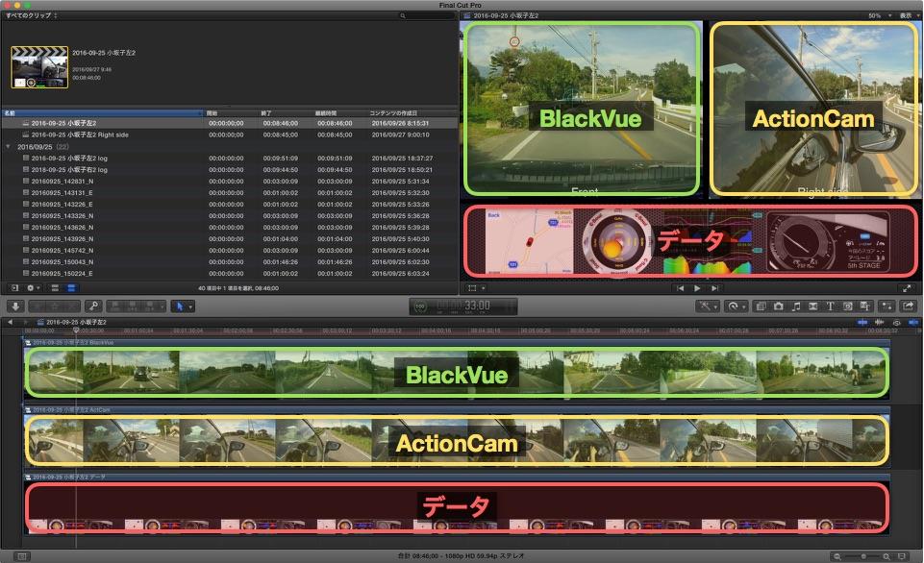Select the 2016-09-25 小坂子左2 Right side row
Viewport: 924px width, 563px height.
229,135
